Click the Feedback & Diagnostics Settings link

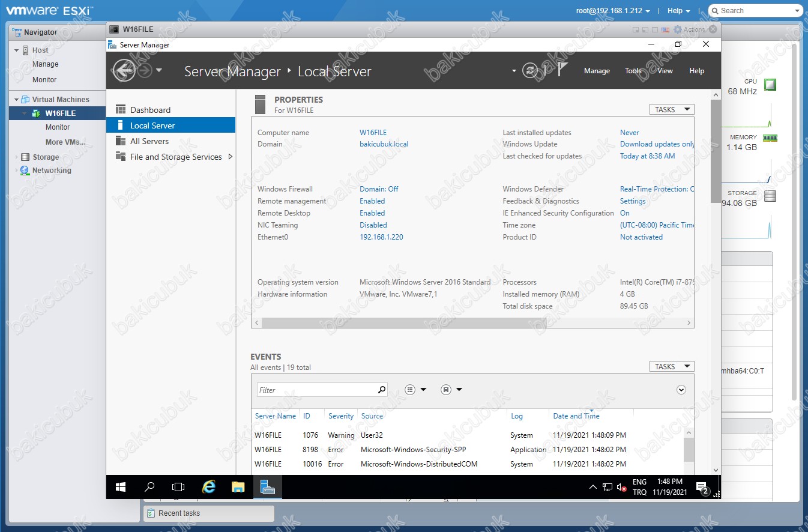[633, 201]
